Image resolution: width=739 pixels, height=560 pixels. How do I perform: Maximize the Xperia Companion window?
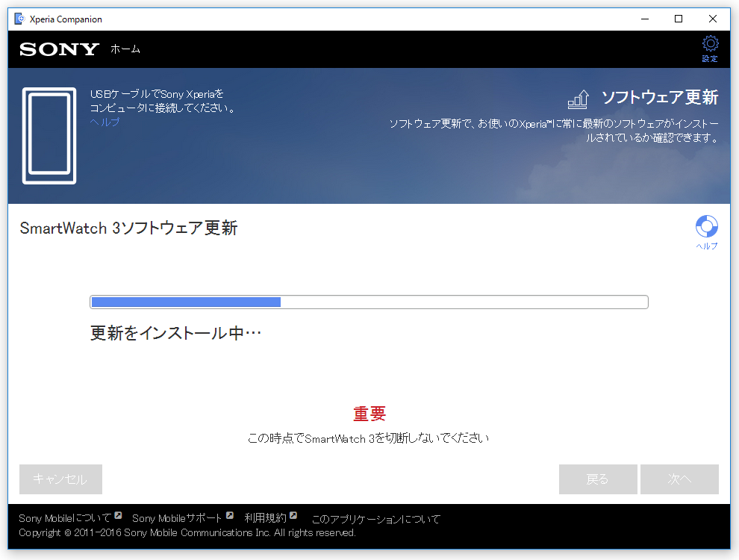click(679, 19)
